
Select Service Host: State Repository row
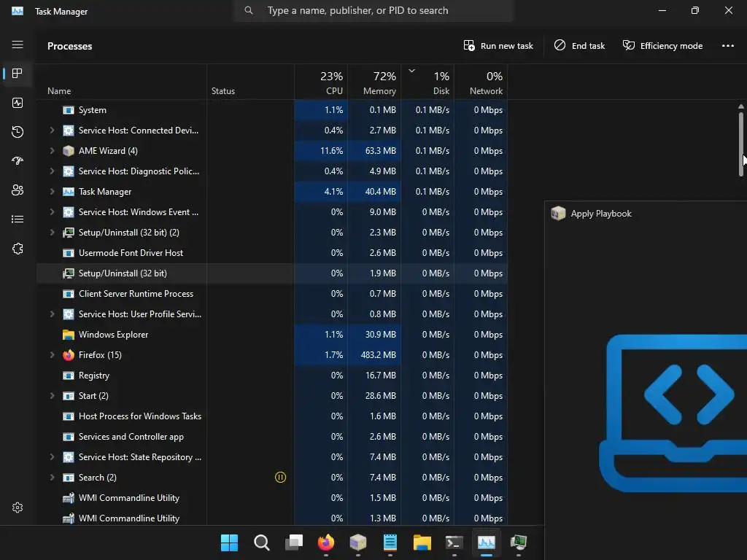point(272,457)
